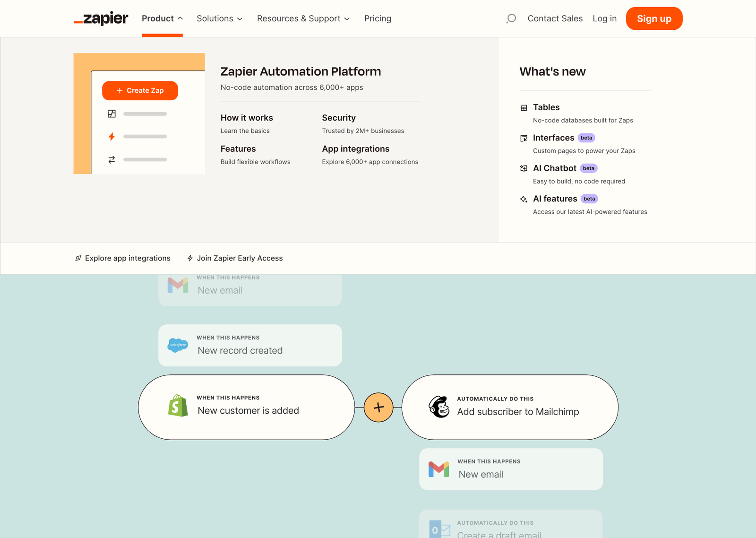756x538 pixels.
Task: Click compass icon beside Explore app integrations
Action: pos(78,258)
